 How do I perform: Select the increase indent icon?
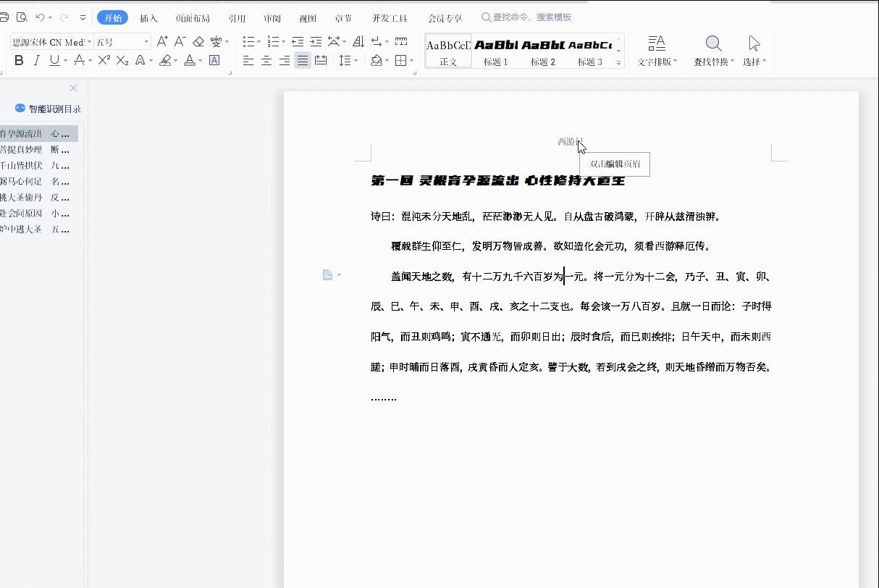click(x=316, y=41)
